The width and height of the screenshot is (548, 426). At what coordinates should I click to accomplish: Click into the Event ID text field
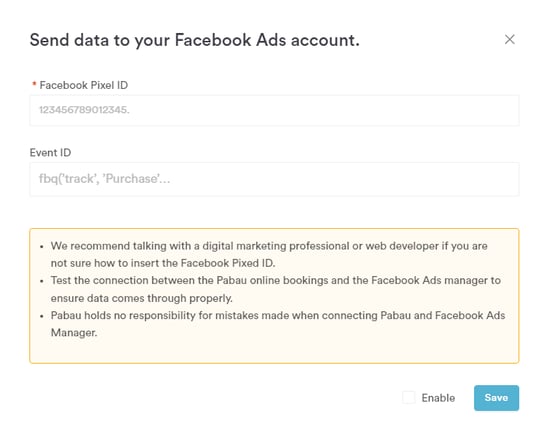point(274,179)
